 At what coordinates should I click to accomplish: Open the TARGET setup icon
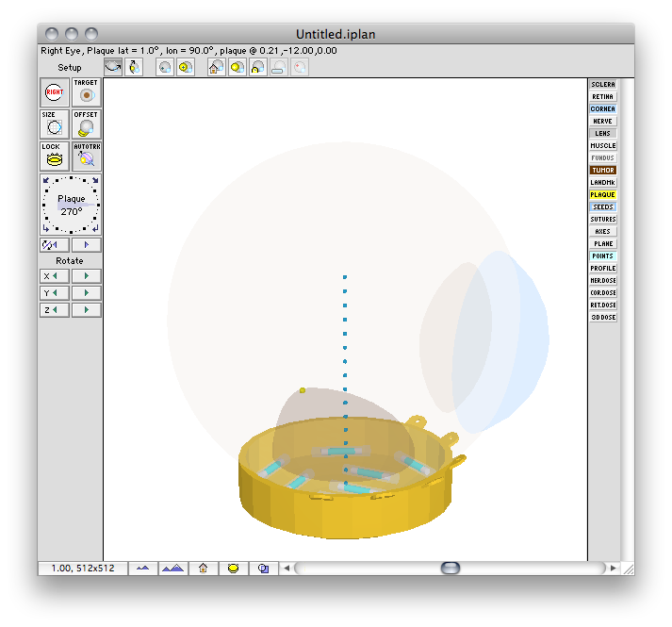[87, 92]
